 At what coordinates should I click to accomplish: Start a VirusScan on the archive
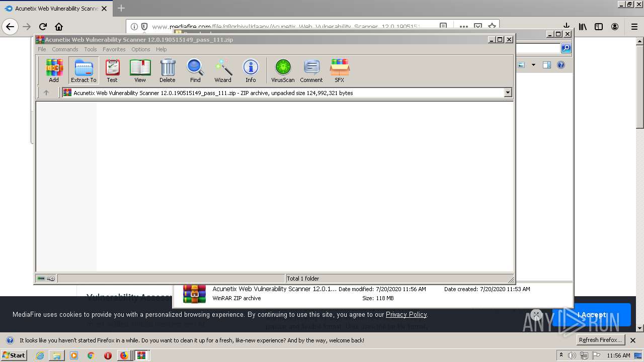point(283,70)
